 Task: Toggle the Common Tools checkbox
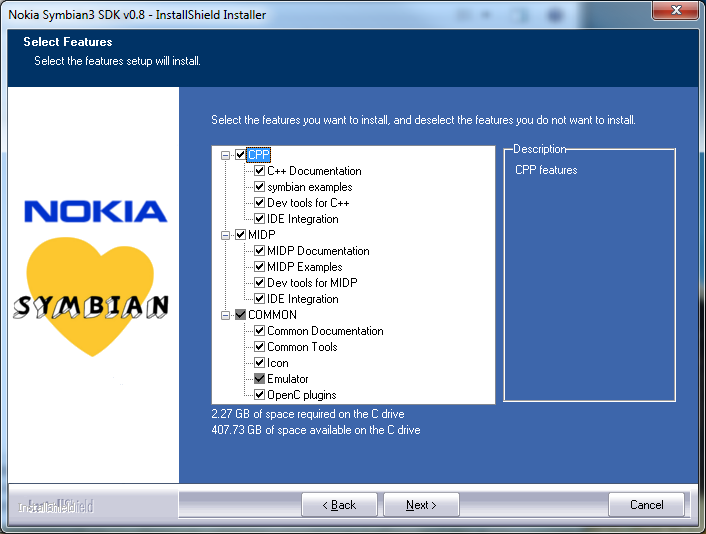[259, 347]
